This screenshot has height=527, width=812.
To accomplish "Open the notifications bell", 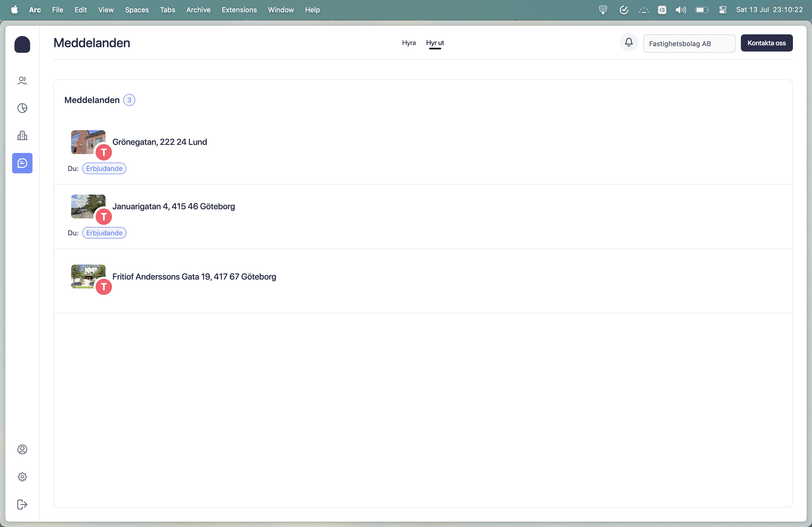I will tap(628, 42).
